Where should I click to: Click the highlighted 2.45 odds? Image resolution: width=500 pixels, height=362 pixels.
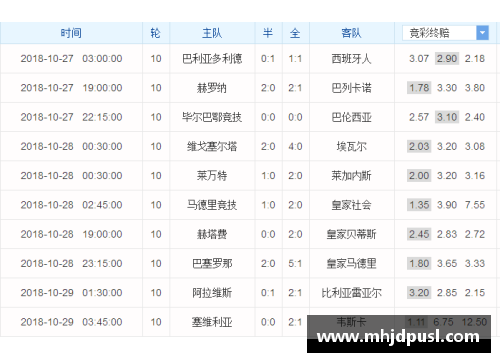[x=419, y=234]
